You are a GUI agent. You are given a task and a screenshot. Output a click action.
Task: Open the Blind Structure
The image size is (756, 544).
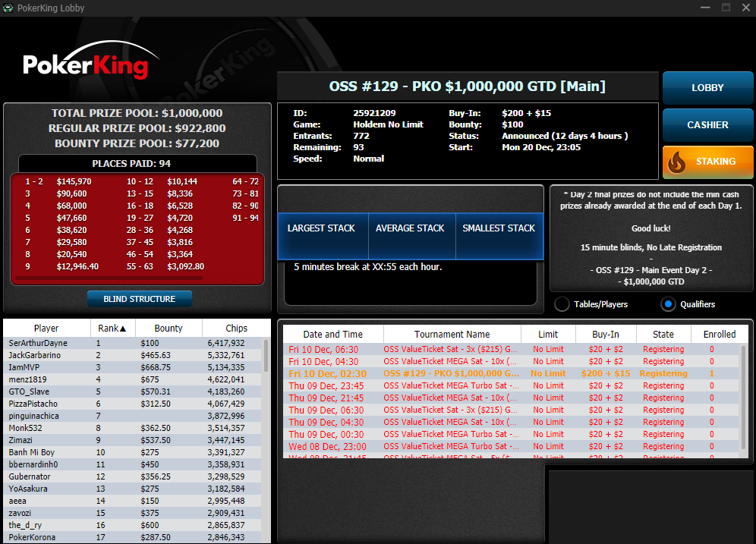(139, 299)
